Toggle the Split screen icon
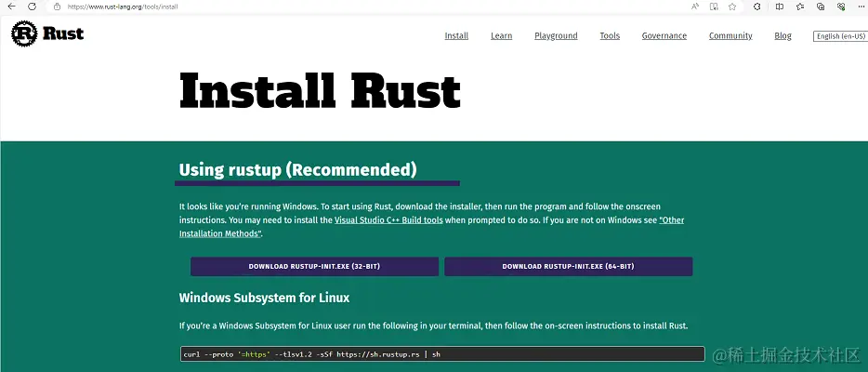This screenshot has width=868, height=372. click(x=780, y=7)
